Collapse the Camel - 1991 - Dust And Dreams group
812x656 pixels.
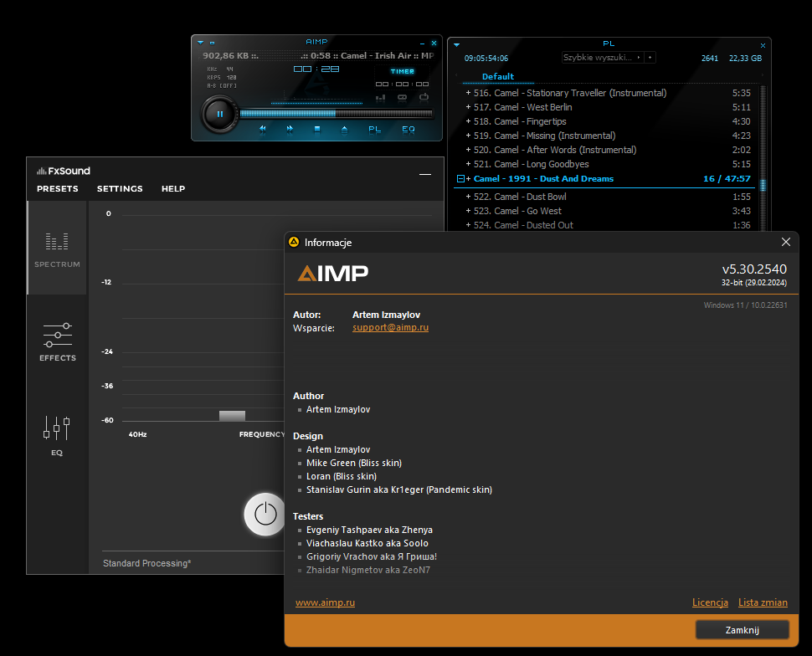point(460,178)
